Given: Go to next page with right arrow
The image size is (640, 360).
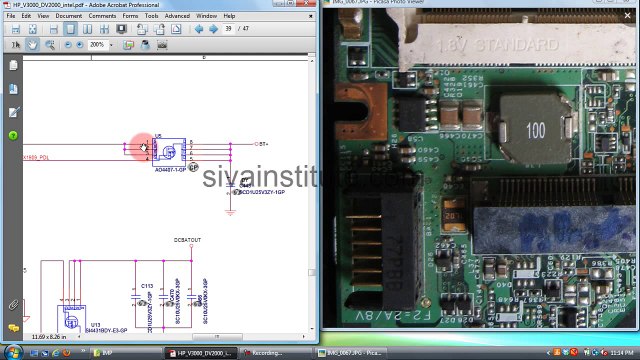Looking at the screenshot, I should [x=213, y=29].
